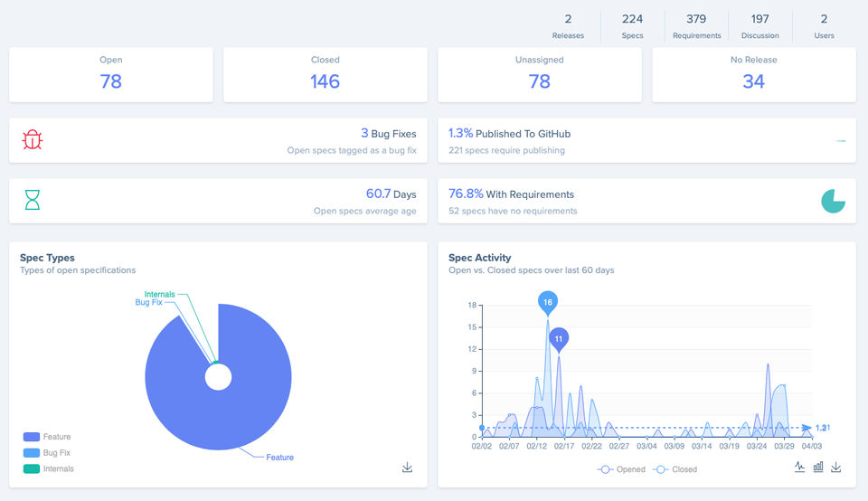This screenshot has height=501, width=868.
Task: View the 379 Requirements counter
Action: [x=696, y=26]
